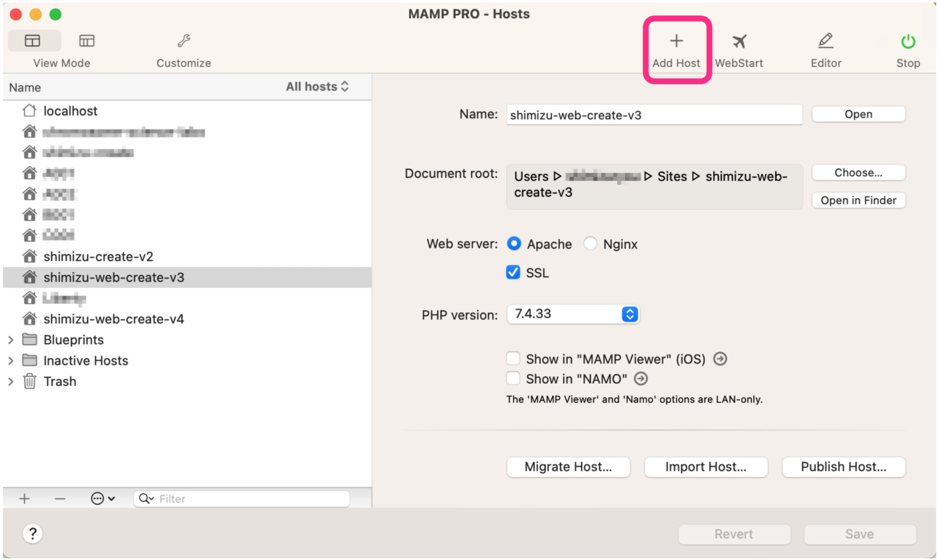Screen dimensions: 937x560
Task: Open WebStart from the toolbar
Action: point(739,41)
